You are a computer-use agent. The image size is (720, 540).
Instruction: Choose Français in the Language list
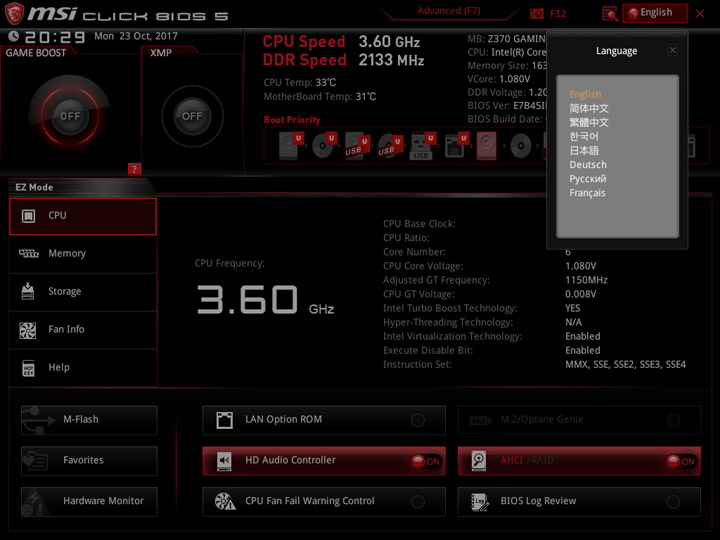click(x=587, y=193)
